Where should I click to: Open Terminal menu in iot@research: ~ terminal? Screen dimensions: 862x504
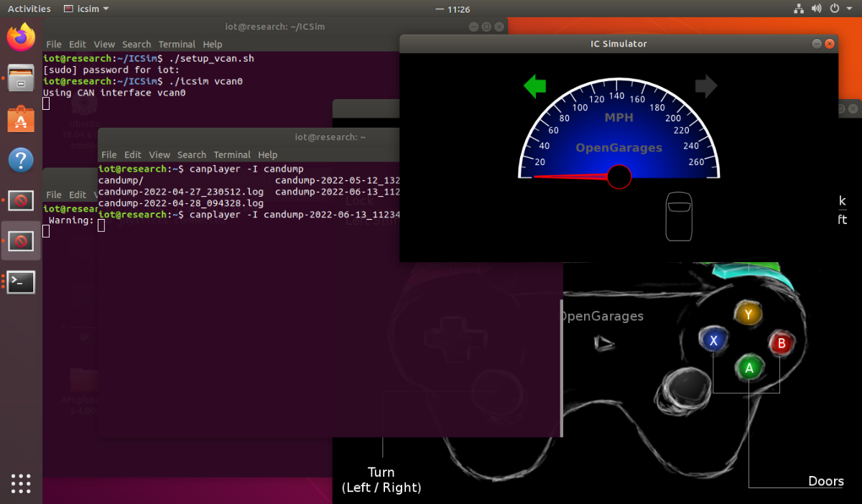232,155
